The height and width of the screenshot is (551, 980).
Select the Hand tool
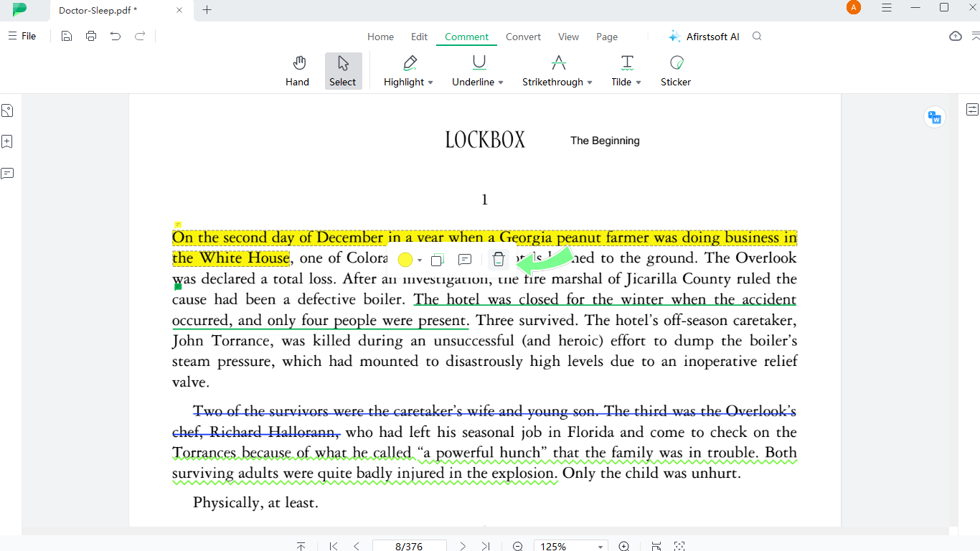(297, 70)
